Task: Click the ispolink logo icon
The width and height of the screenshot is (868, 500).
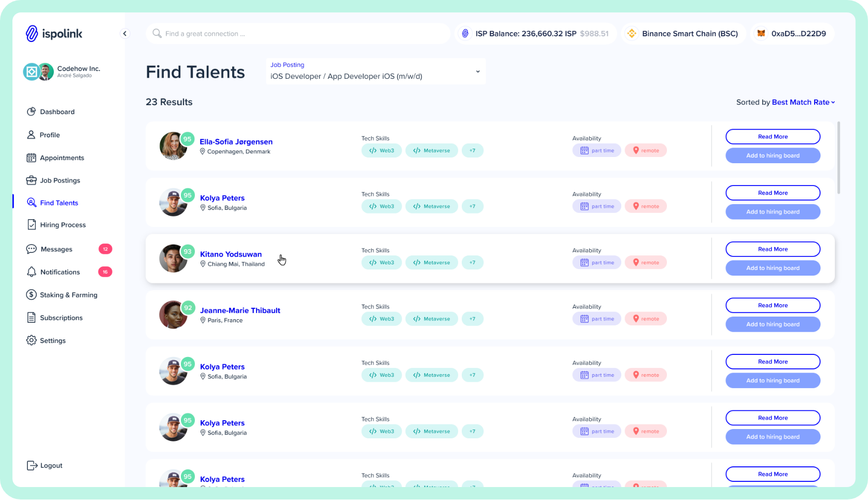Action: [32, 34]
